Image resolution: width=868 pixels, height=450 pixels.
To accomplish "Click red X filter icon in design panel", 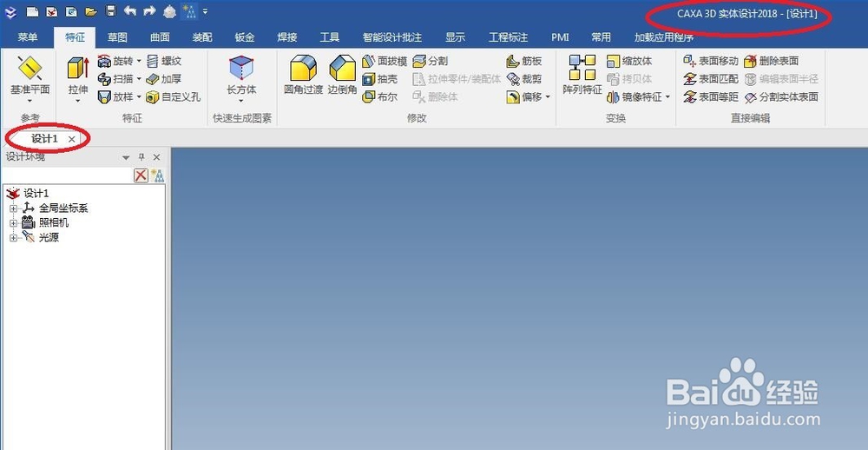I will [141, 175].
